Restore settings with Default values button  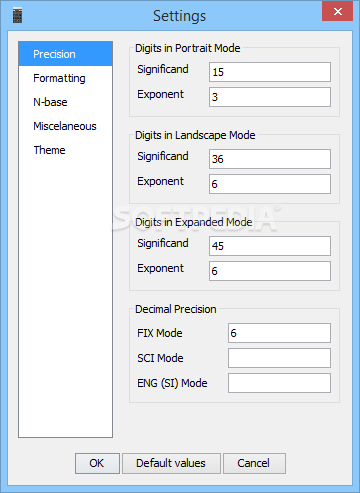171,463
